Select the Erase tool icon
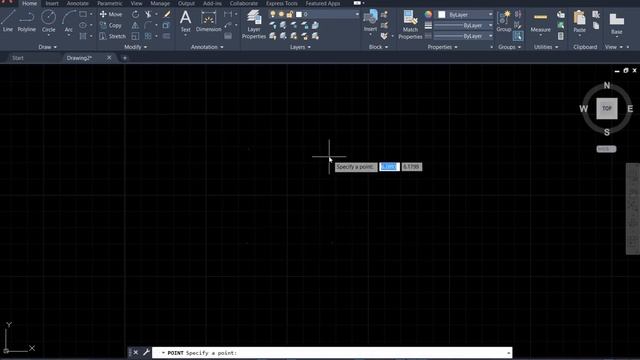Viewport: 640px width, 360px height. (167, 14)
